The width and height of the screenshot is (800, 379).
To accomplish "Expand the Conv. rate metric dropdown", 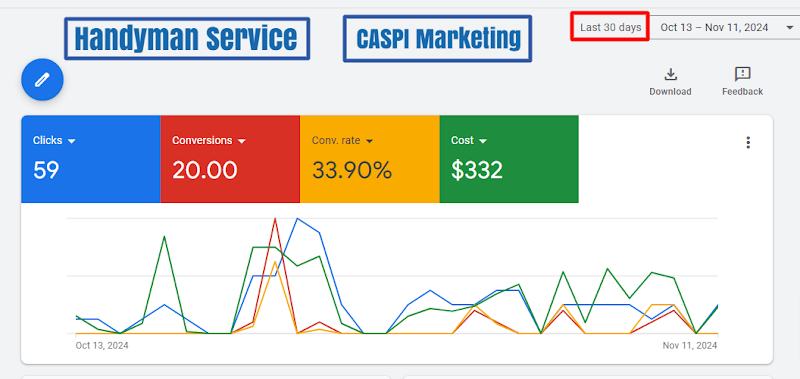I will (x=369, y=141).
